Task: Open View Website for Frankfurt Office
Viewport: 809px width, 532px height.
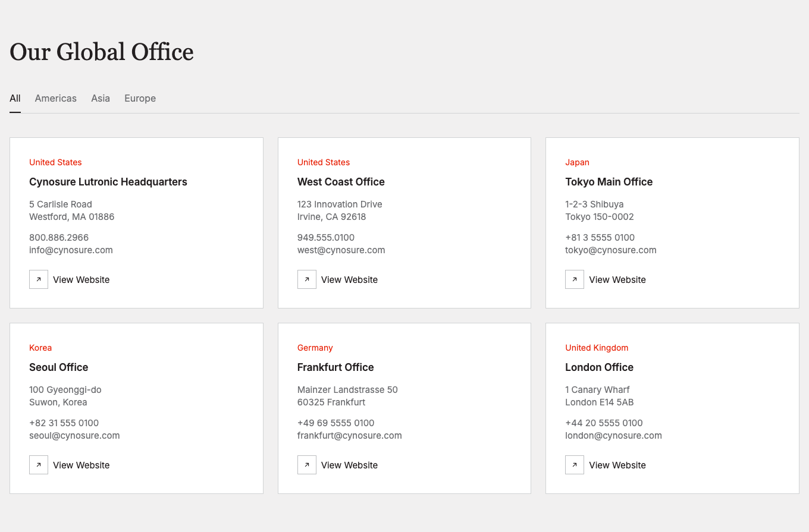Action: (x=338, y=465)
